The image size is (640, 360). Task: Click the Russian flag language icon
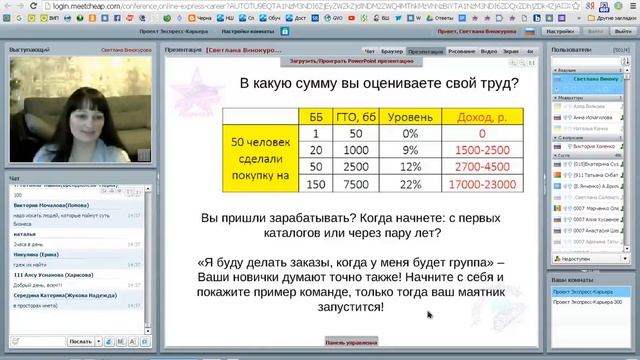click(x=530, y=31)
